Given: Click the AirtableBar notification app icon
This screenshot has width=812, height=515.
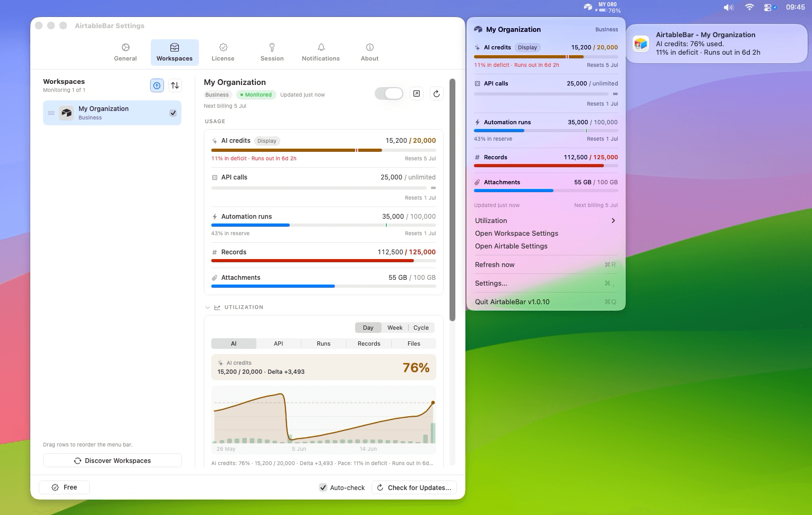Looking at the screenshot, I should [x=641, y=44].
